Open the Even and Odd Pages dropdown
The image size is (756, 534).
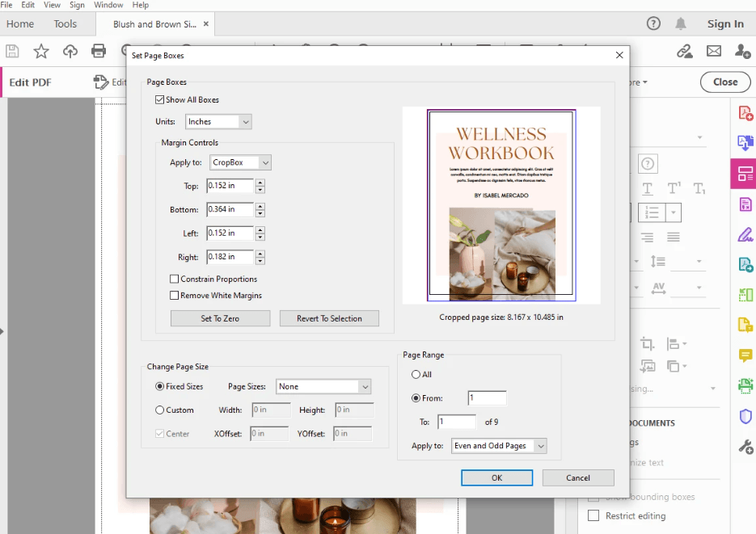coord(498,444)
